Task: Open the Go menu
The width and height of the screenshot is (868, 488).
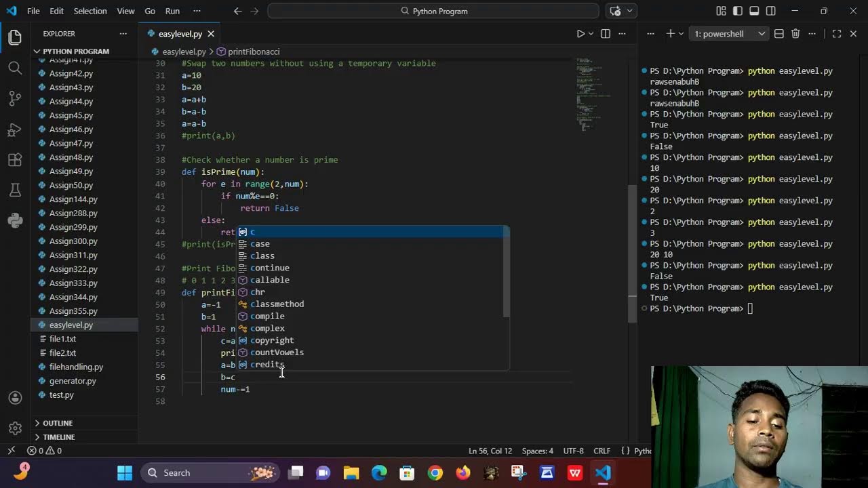Action: pyautogui.click(x=150, y=11)
